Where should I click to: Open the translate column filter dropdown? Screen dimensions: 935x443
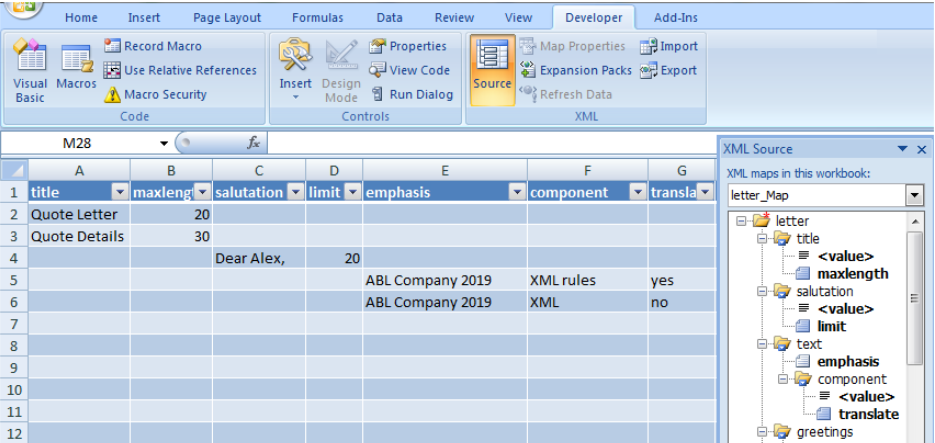pyautogui.click(x=705, y=192)
